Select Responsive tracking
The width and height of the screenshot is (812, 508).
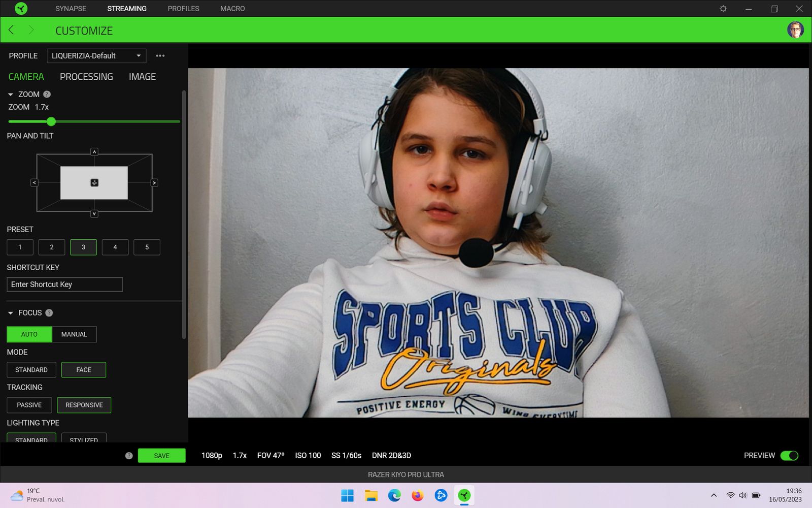[84, 405]
